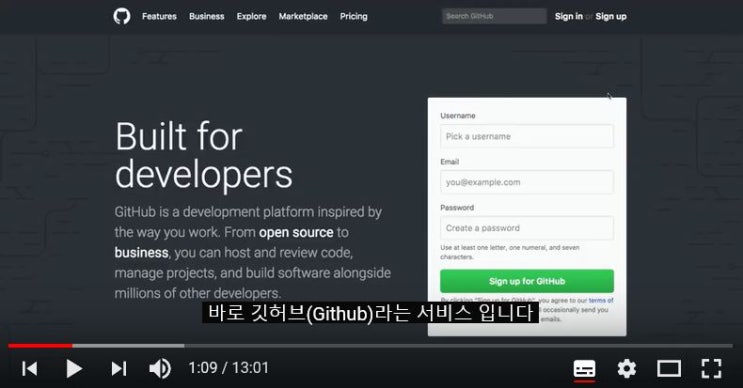Click the Username label
This screenshot has height=388, width=743.
pos(458,116)
